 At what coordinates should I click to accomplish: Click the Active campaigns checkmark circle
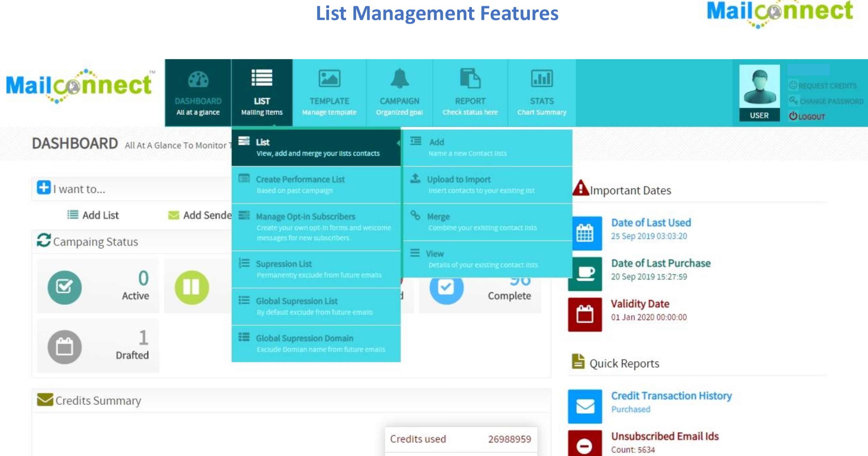tap(64, 287)
